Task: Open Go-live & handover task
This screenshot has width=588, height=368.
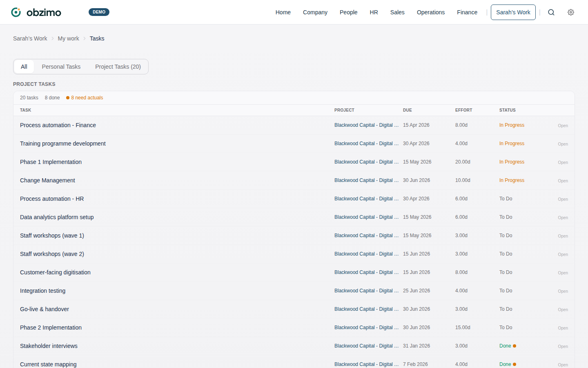Action: point(45,309)
